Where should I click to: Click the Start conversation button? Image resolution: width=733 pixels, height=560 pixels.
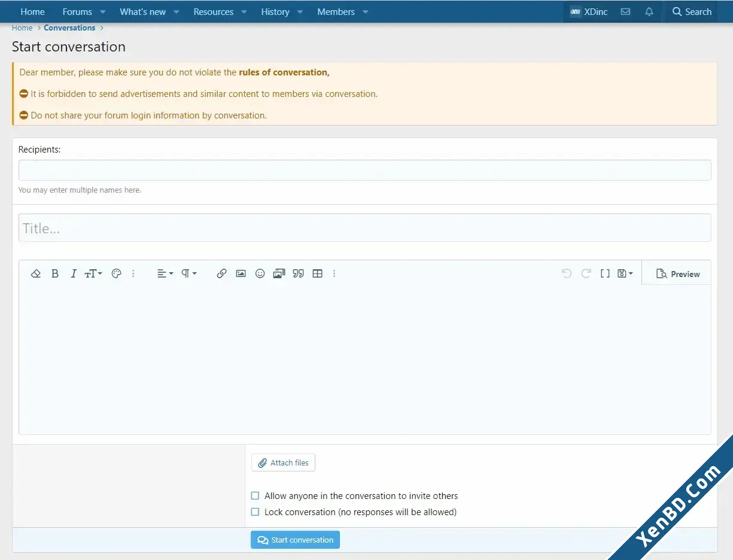click(295, 540)
